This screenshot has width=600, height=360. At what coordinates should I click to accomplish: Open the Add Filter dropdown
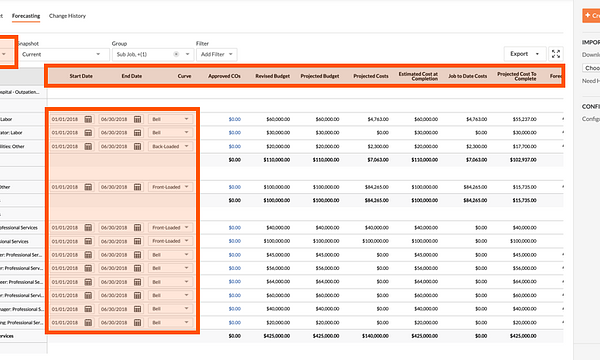(217, 54)
